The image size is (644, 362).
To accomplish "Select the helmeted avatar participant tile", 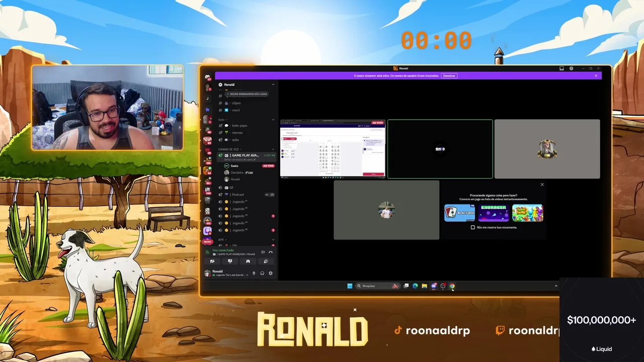I will (547, 149).
